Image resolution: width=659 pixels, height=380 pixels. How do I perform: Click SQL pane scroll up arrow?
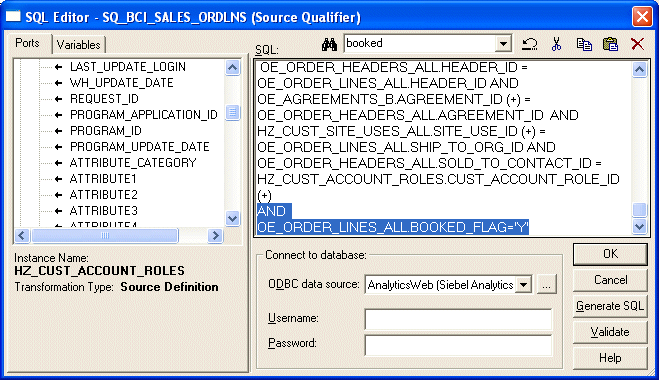point(639,69)
